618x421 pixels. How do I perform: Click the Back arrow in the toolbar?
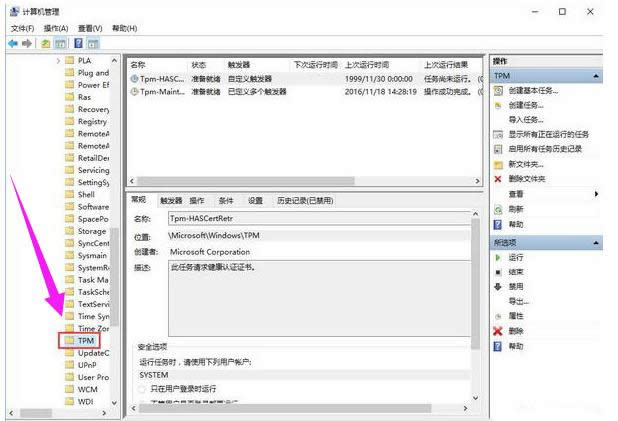(14, 44)
